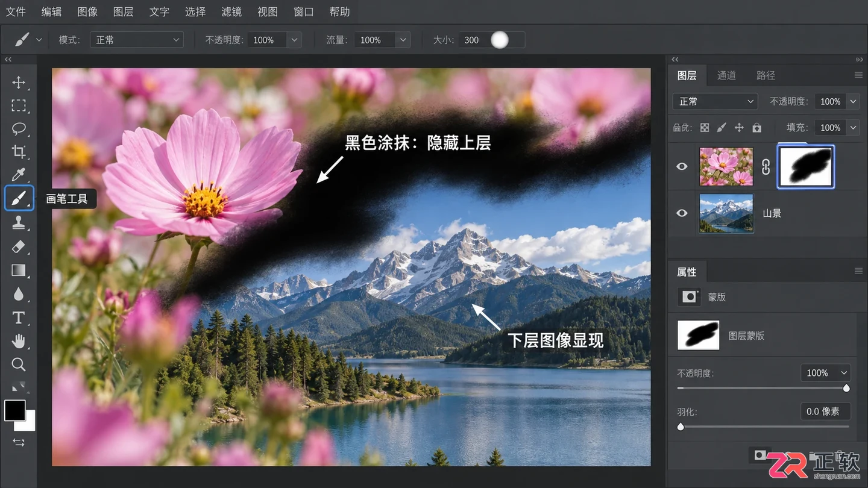Click the 流量 100% value field
Image resolution: width=868 pixels, height=488 pixels.
tap(375, 40)
